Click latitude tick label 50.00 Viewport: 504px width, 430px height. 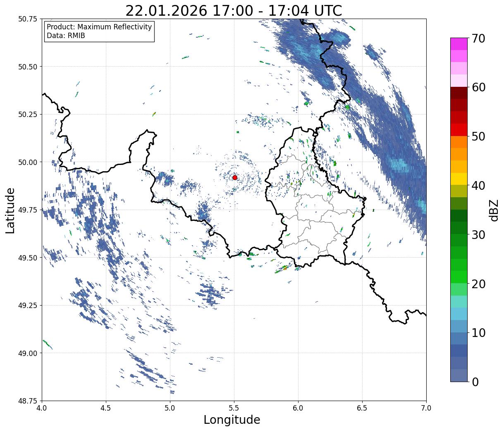[x=28, y=162]
